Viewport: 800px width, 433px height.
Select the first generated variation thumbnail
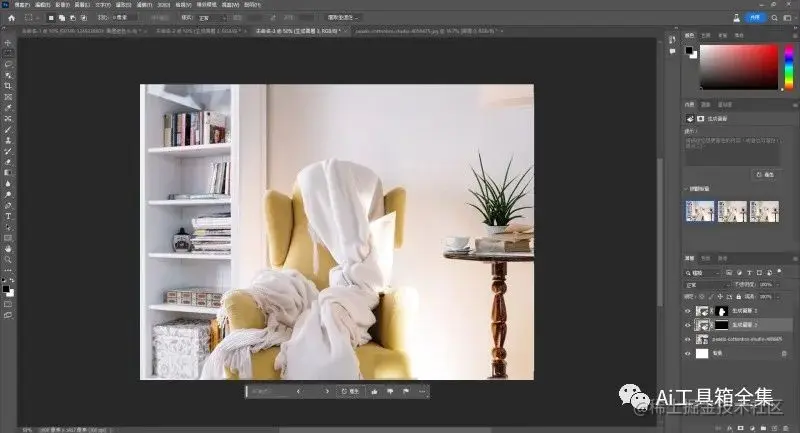(699, 211)
